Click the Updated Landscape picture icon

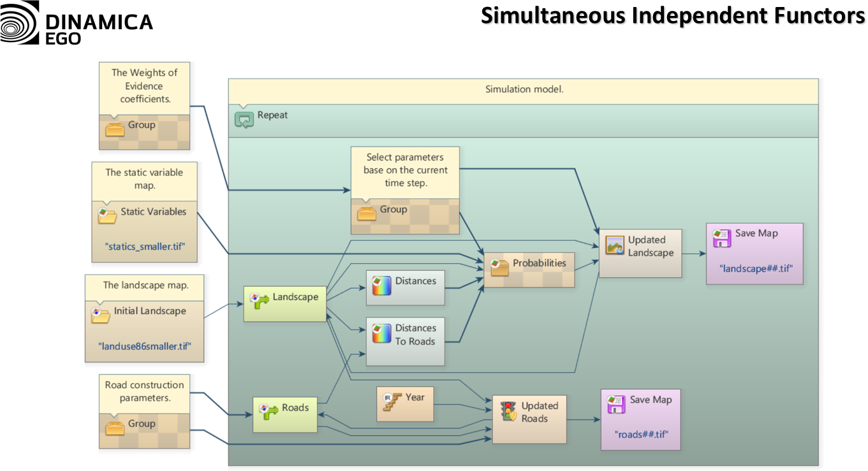[615, 245]
